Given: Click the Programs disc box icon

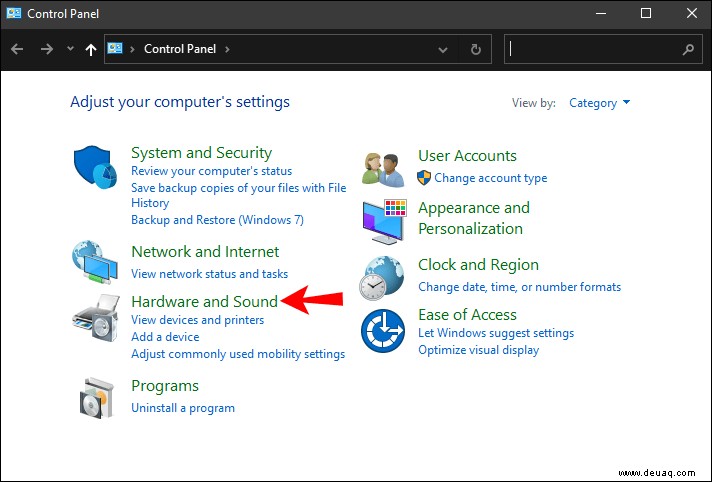Looking at the screenshot, I should click(96, 398).
